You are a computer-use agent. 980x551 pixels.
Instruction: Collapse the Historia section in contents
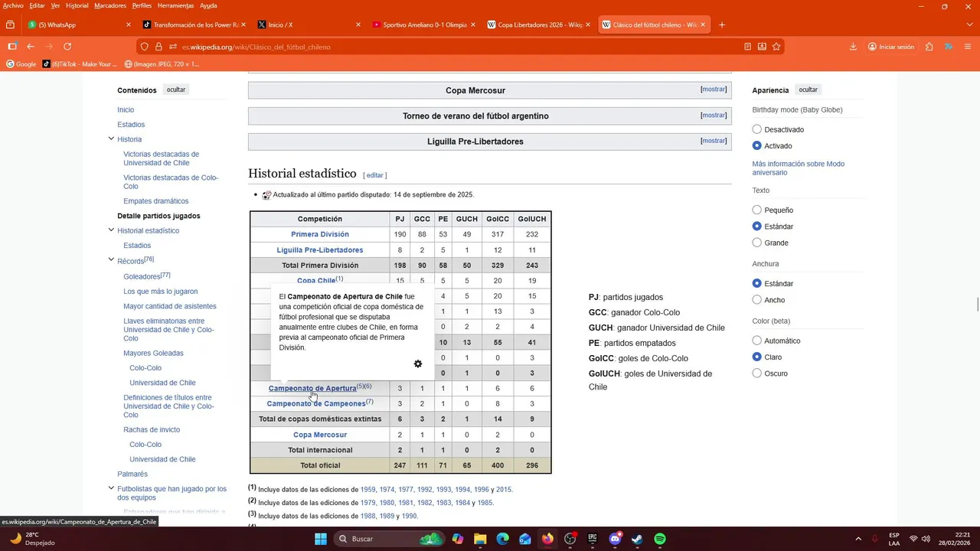tap(111, 139)
